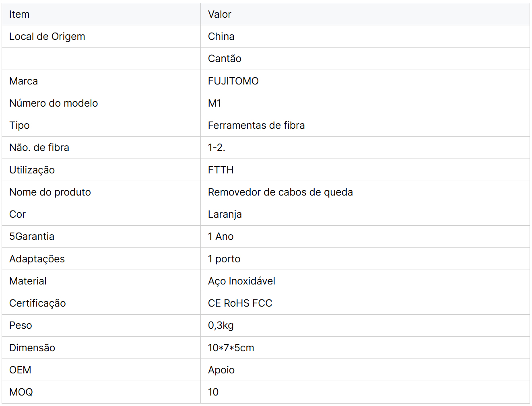
Task: Select the '0,3kg' weight value
Action: tap(221, 326)
